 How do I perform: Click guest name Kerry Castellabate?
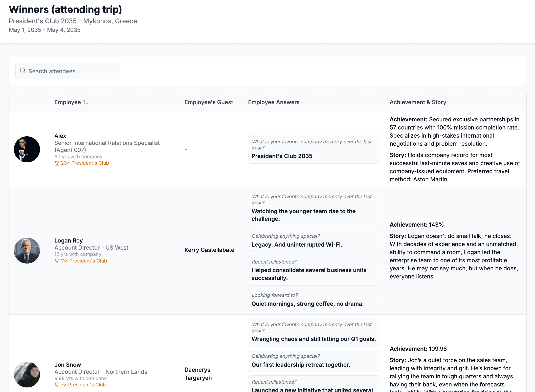click(209, 250)
